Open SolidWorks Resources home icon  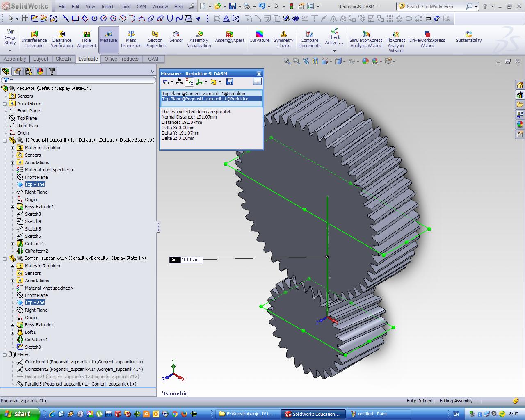pyautogui.click(x=520, y=85)
